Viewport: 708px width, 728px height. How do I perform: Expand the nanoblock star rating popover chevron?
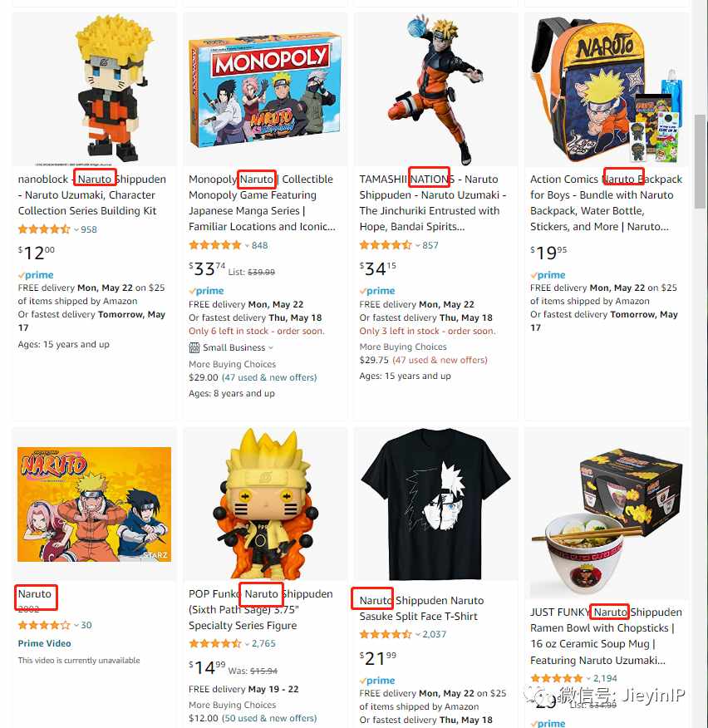point(76,230)
